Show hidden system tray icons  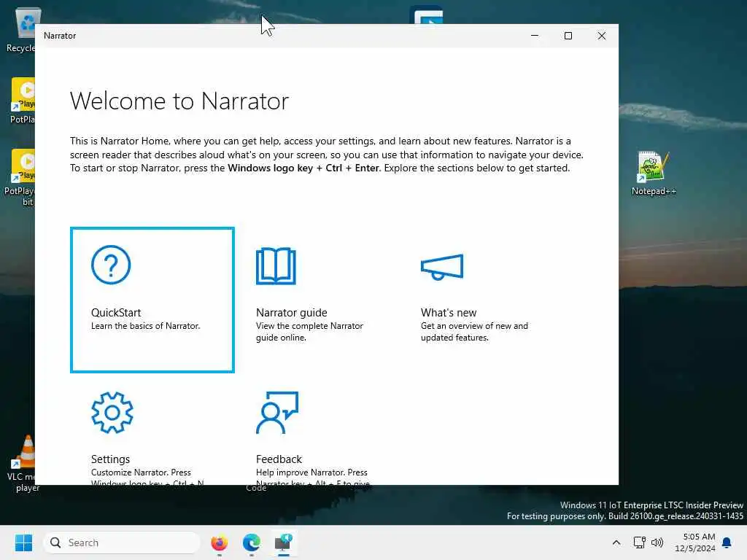[x=616, y=542]
